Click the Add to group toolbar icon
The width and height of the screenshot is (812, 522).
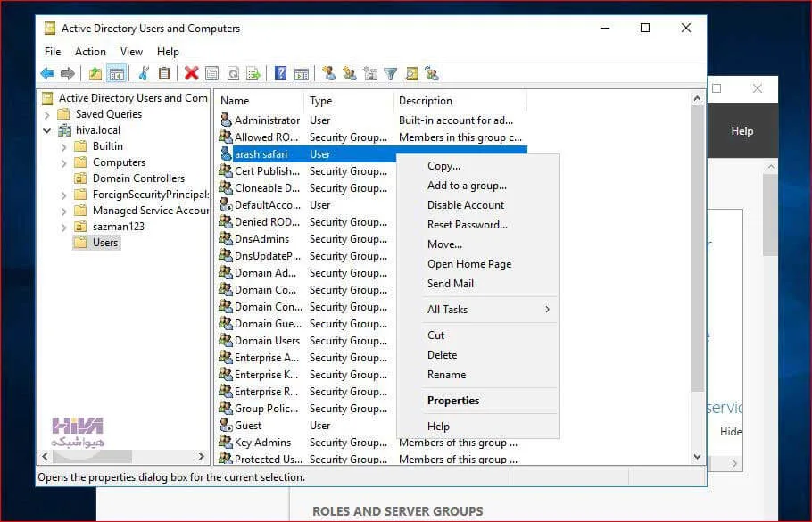pos(431,73)
